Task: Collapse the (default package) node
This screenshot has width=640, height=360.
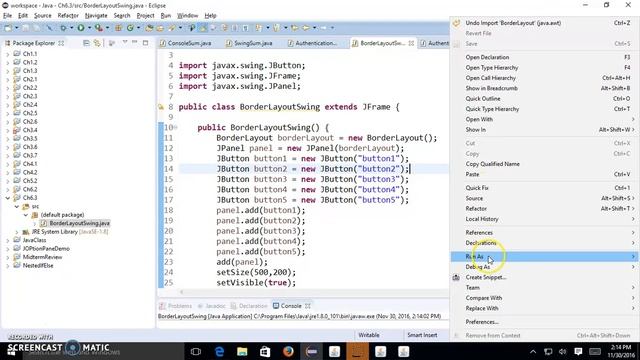Action: click(x=26, y=215)
